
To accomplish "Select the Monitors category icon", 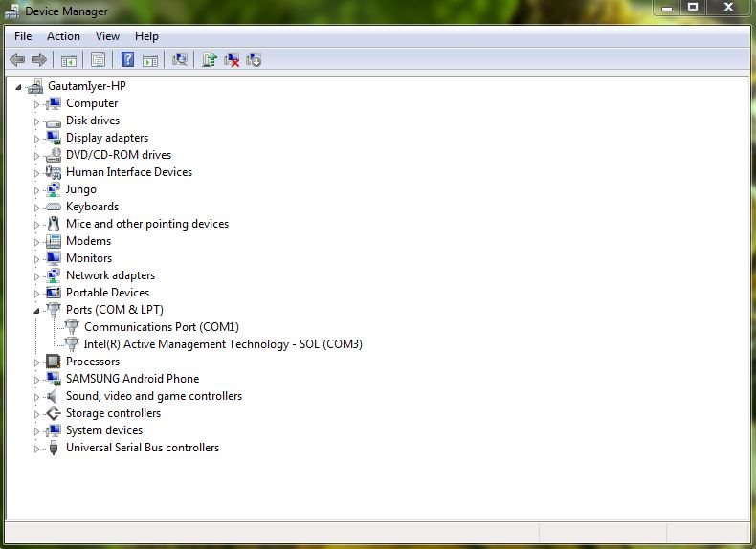I will 54,258.
